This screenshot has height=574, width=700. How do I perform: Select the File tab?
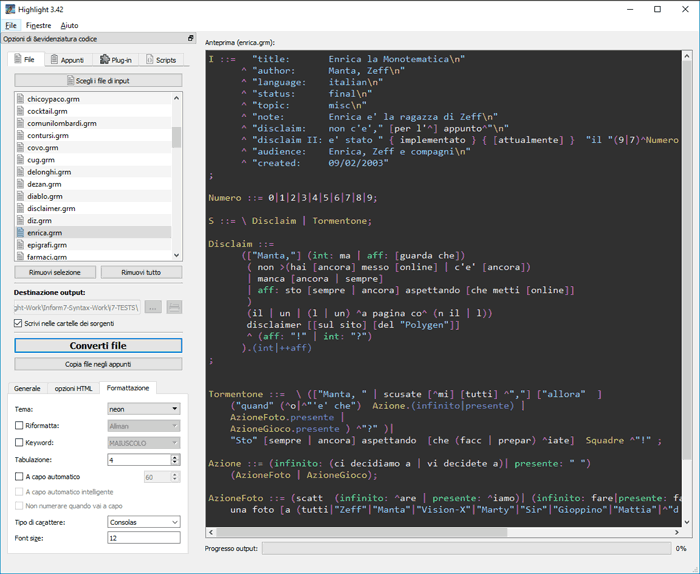26,59
